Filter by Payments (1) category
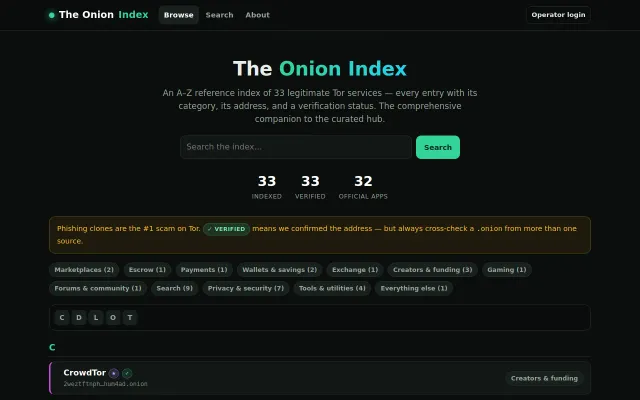 click(204, 270)
